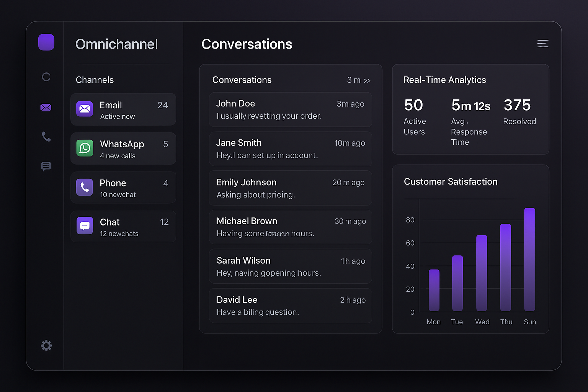Select the Channels section heading
This screenshot has width=588, height=392.
coord(95,80)
